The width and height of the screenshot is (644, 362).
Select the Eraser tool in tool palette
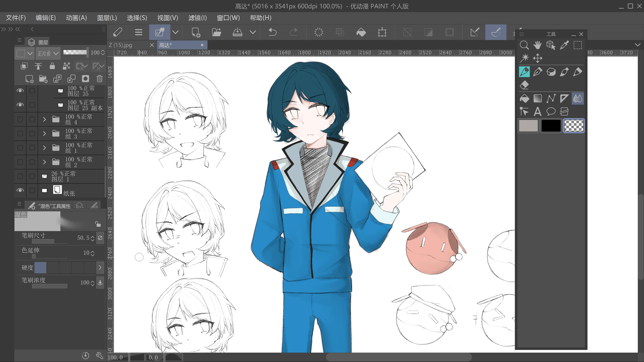pyautogui.click(x=524, y=85)
